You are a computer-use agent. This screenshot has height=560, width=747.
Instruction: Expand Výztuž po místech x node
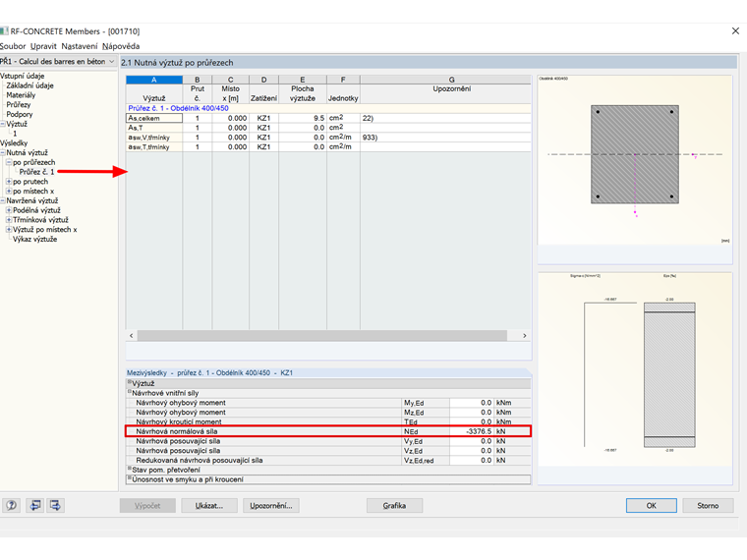click(9, 229)
